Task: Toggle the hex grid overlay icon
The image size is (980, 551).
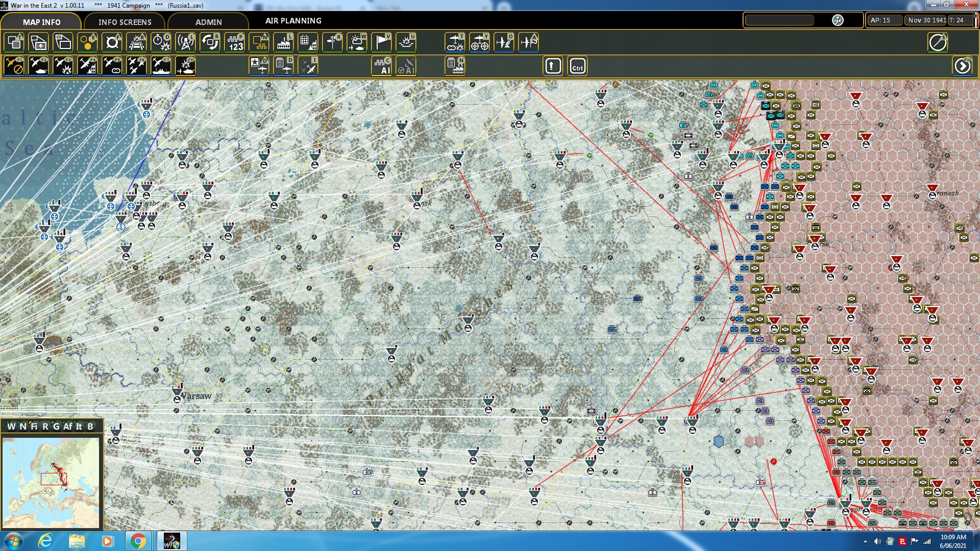Action: (87, 42)
